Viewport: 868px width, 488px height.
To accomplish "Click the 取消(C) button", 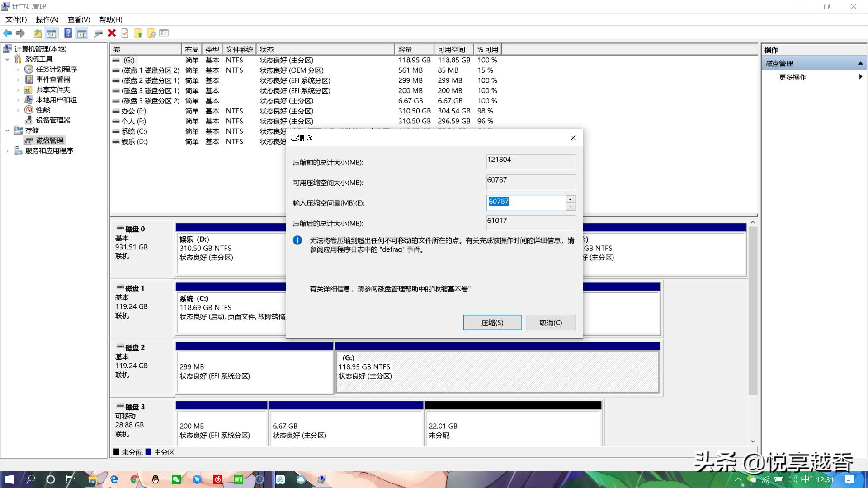I will pos(550,323).
